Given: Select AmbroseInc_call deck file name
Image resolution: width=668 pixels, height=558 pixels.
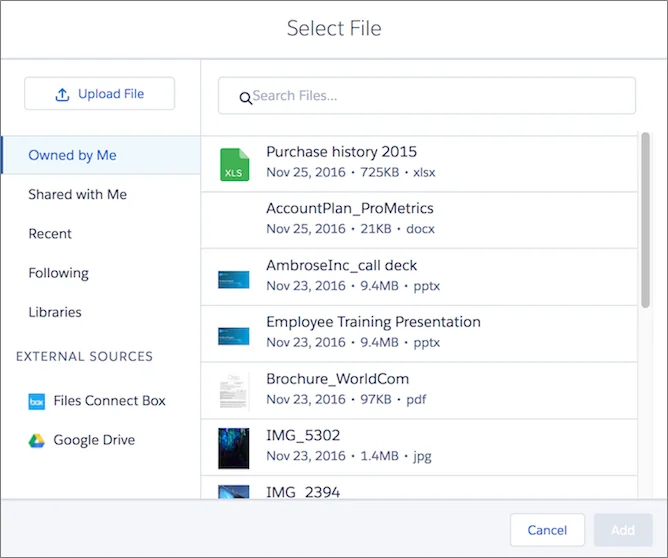Looking at the screenshot, I should point(341,265).
